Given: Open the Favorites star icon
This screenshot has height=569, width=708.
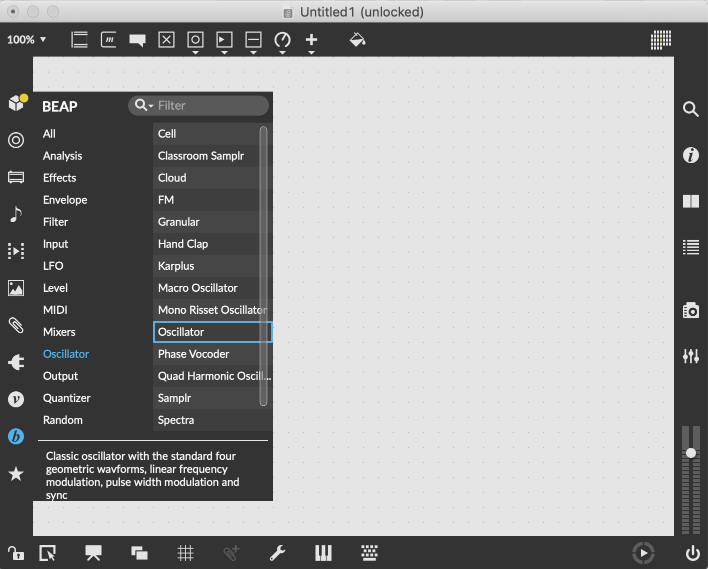Looking at the screenshot, I should point(16,474).
